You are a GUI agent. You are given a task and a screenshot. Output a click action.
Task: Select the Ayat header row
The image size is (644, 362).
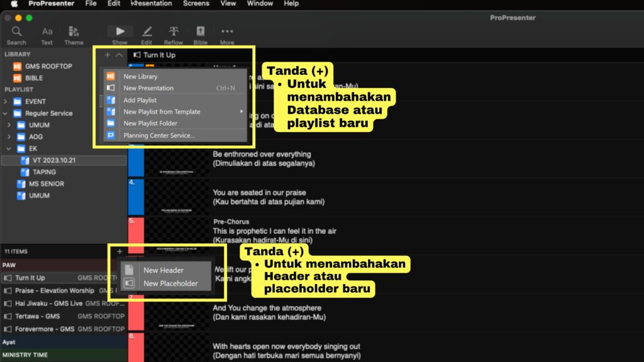click(x=64, y=342)
